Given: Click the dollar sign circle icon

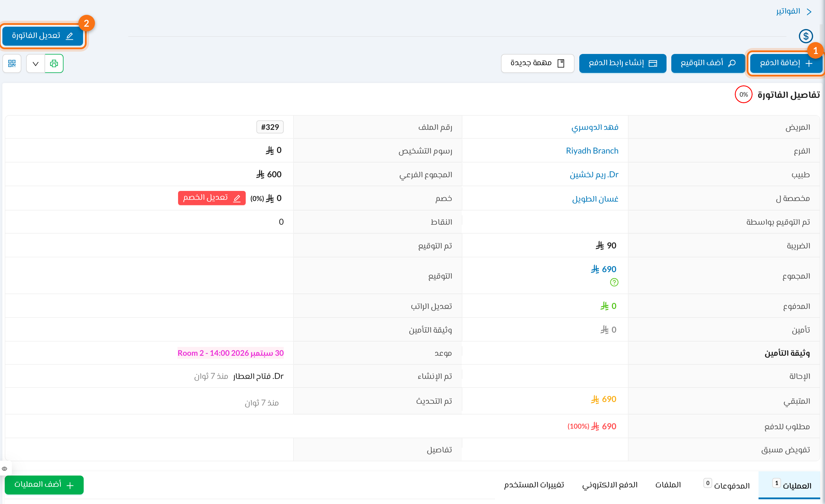Looking at the screenshot, I should [806, 36].
